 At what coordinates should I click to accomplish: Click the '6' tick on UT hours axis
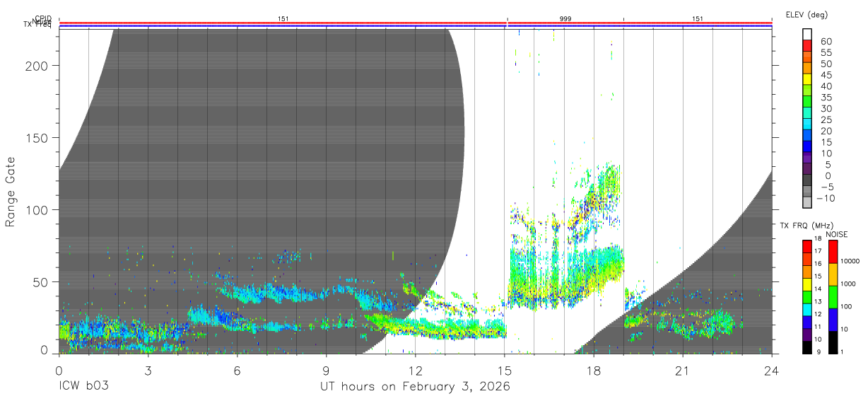pyautogui.click(x=237, y=371)
